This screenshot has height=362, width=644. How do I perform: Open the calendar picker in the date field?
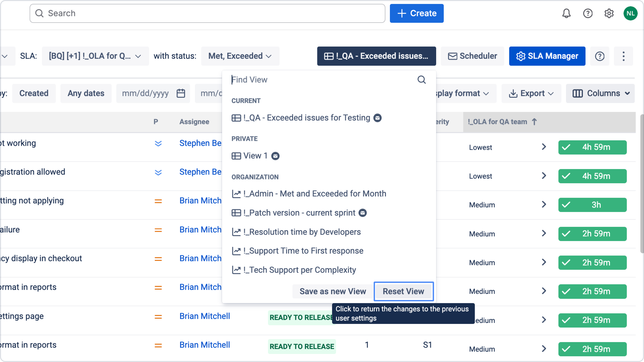click(x=181, y=93)
